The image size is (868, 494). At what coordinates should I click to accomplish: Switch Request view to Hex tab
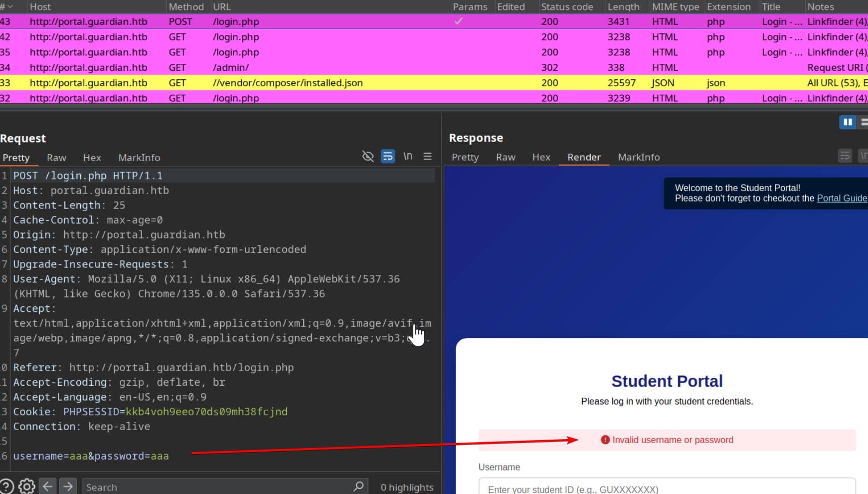(x=92, y=158)
